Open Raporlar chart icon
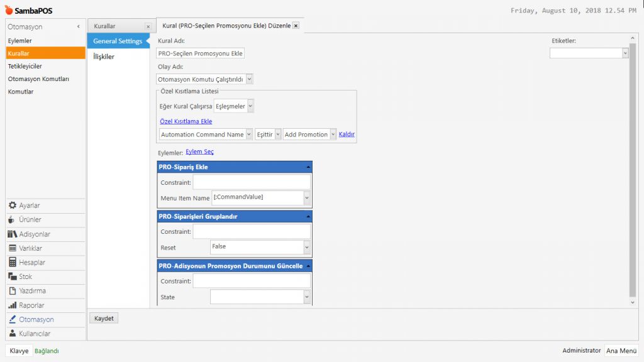 (13, 305)
